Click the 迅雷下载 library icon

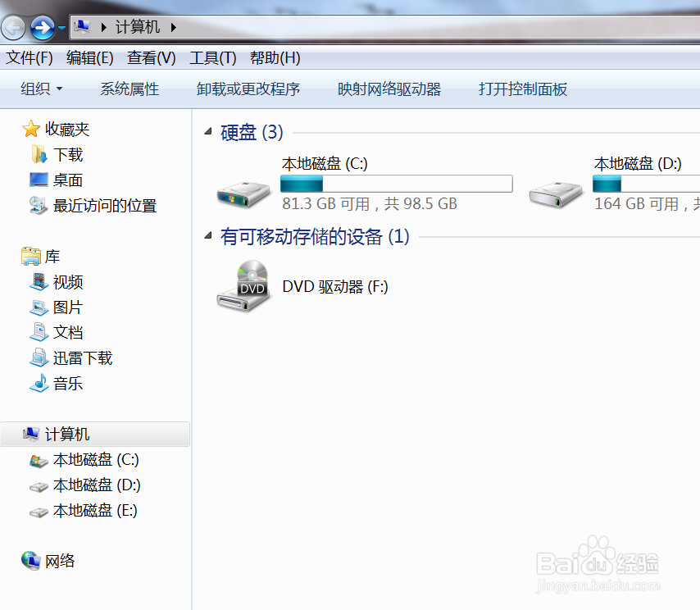tap(39, 357)
